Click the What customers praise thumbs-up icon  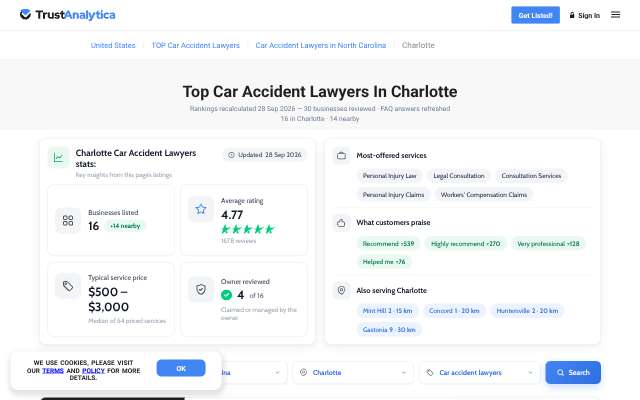click(x=341, y=223)
